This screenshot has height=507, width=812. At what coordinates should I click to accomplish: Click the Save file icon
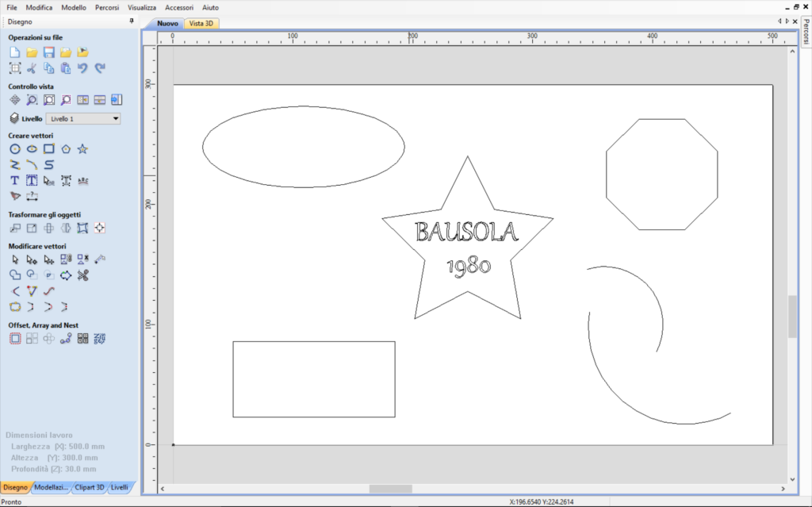point(48,52)
